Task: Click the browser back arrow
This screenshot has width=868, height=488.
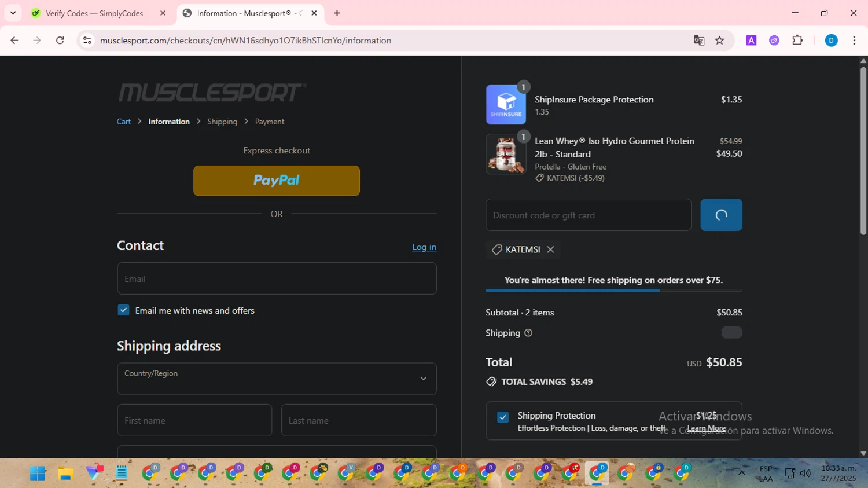Action: [x=14, y=41]
